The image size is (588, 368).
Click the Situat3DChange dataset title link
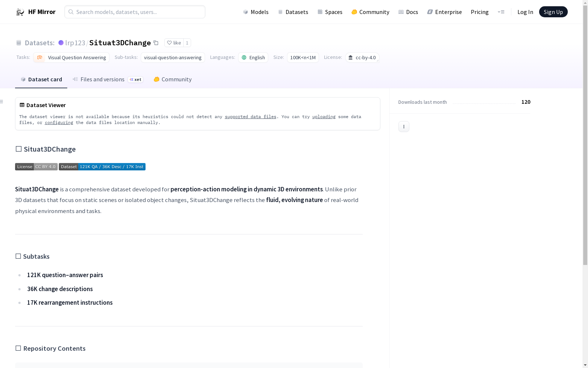(120, 43)
